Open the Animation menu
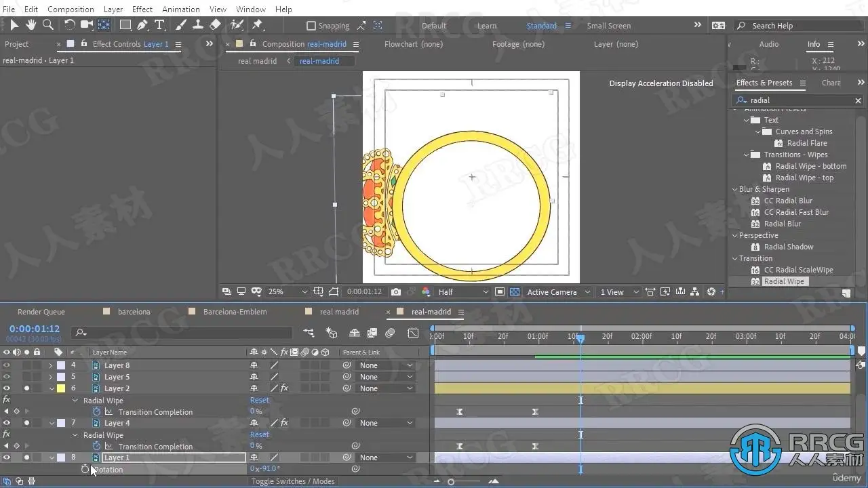Viewport: 868px width, 488px height. [x=180, y=9]
